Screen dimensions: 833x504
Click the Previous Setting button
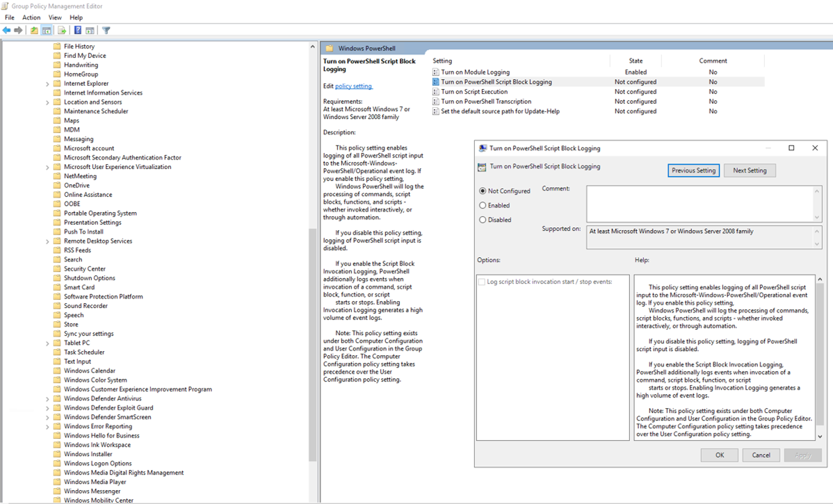point(693,170)
